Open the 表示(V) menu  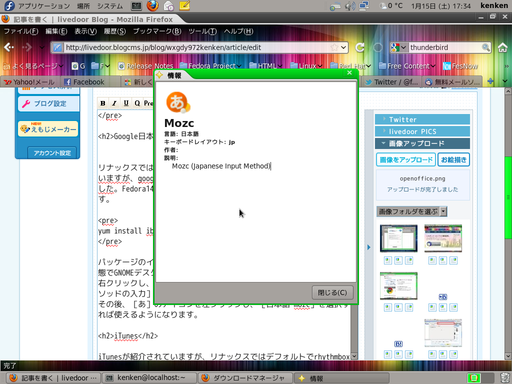pos(85,31)
